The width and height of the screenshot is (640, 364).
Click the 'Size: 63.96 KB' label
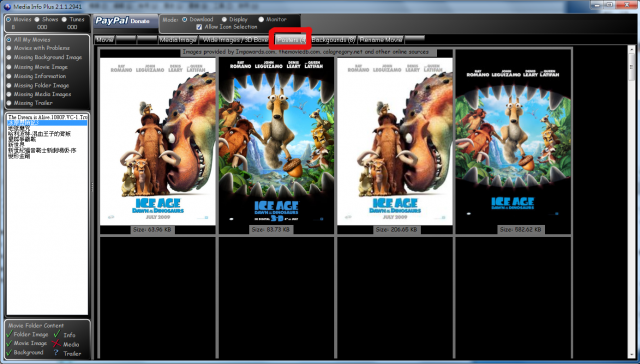click(152, 230)
